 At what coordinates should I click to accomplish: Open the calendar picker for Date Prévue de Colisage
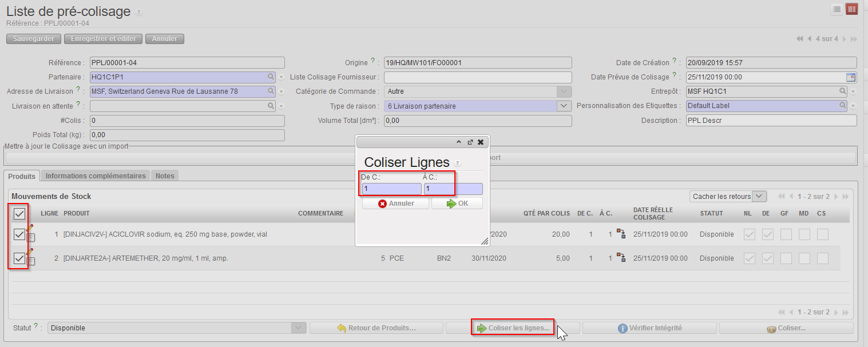[851, 77]
